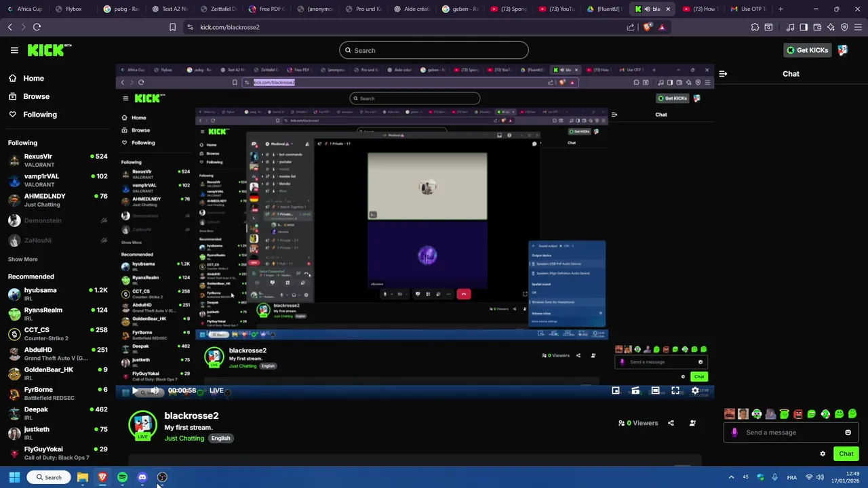
Task: Toggle the browser sidebar panel icon
Action: point(804,27)
